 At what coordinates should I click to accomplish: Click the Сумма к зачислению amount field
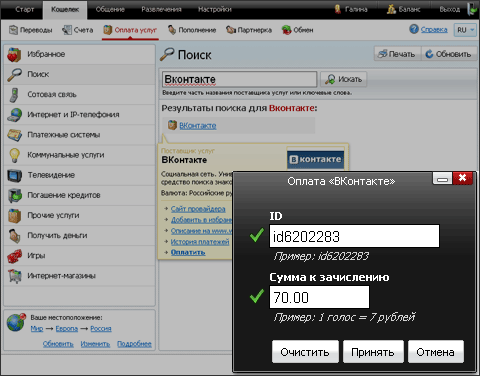pyautogui.click(x=319, y=297)
